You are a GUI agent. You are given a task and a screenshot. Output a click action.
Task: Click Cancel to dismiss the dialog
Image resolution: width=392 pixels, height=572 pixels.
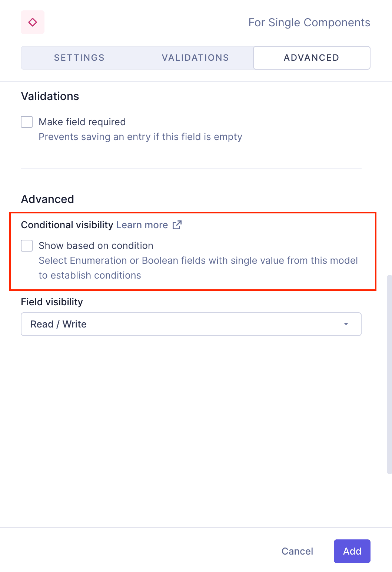click(297, 551)
